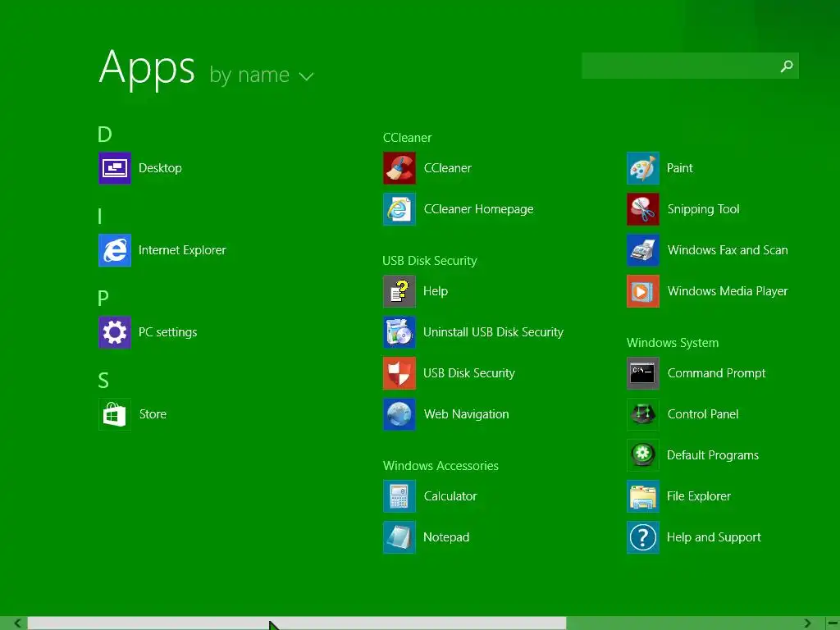Click the zoom-out minus button at corner
840x630 pixels.
coord(833,623)
